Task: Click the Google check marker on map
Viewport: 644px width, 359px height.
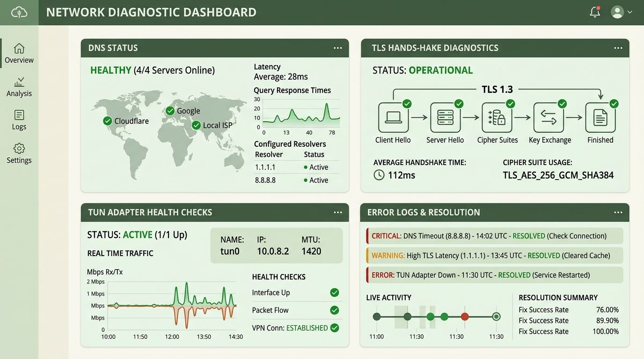Action: pos(170,111)
